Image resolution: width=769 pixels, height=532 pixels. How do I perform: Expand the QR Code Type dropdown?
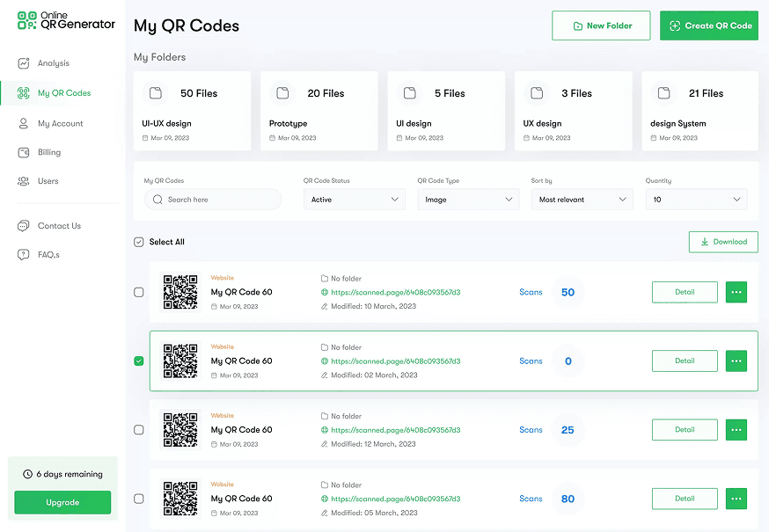pyautogui.click(x=468, y=200)
